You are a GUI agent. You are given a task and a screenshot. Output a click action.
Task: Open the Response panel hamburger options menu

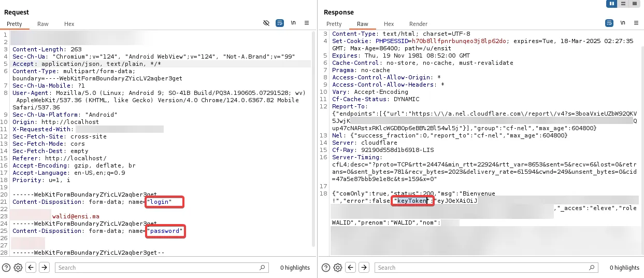point(635,23)
